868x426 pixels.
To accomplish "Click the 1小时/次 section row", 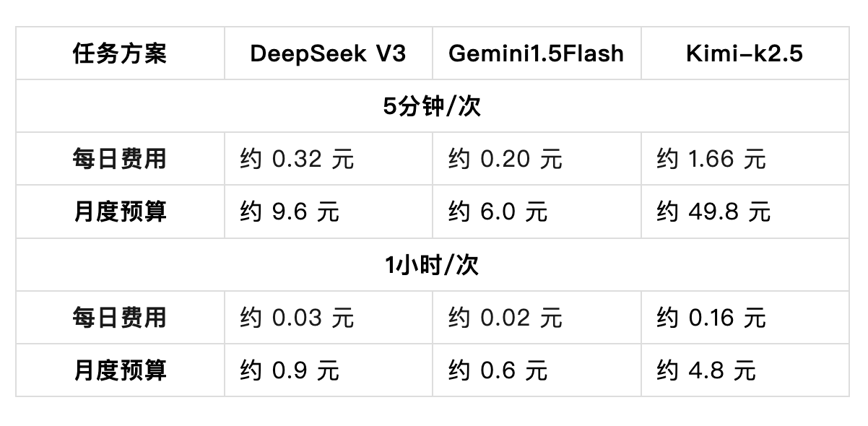I will pos(432,265).
